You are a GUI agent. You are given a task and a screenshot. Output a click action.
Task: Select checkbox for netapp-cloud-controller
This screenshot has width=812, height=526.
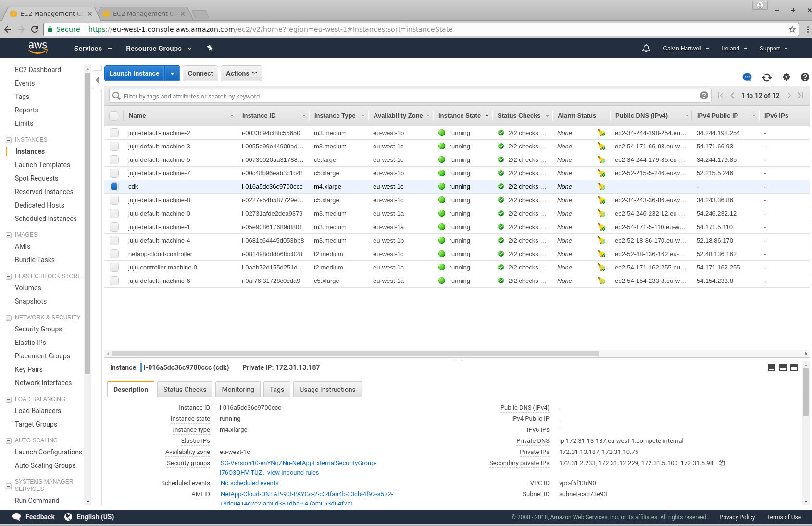pos(114,254)
